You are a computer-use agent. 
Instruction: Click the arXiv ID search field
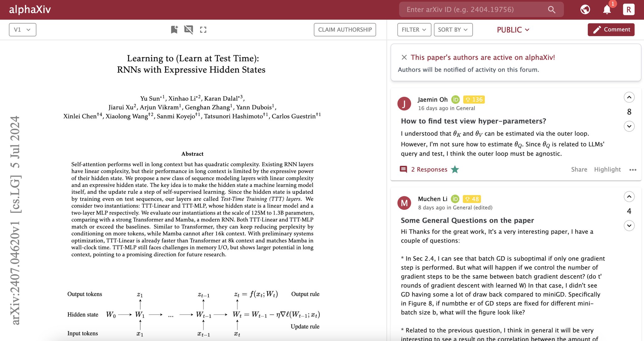click(481, 9)
